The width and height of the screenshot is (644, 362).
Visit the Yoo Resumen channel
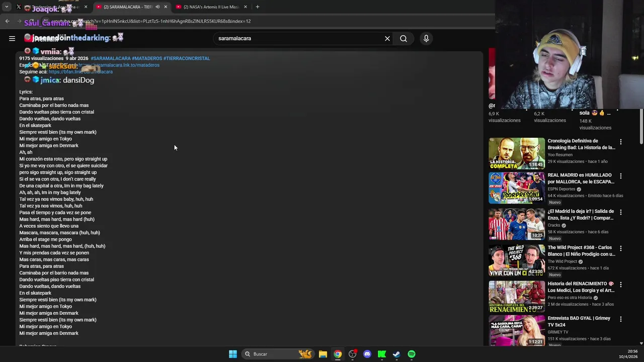[x=560, y=155]
